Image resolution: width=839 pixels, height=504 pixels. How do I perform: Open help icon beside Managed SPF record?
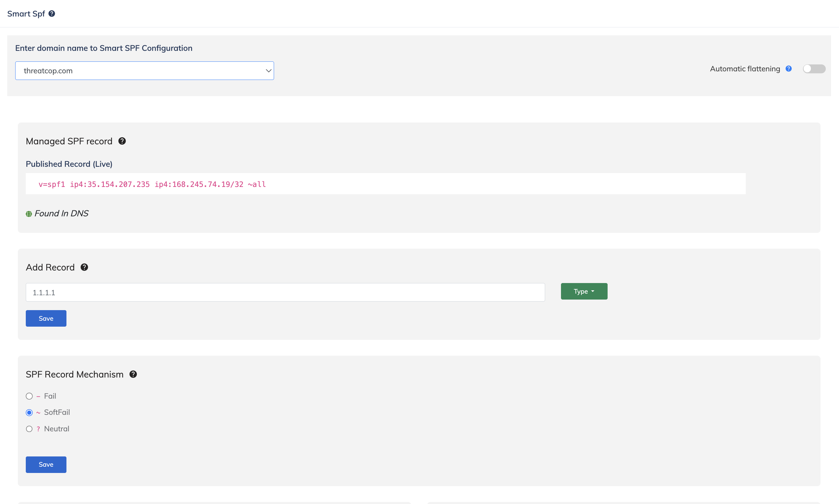(x=122, y=141)
